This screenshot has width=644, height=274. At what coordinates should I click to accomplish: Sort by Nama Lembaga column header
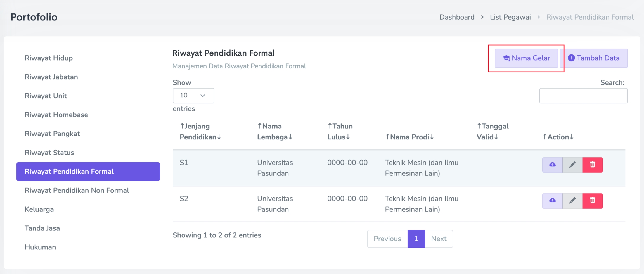coord(274,132)
